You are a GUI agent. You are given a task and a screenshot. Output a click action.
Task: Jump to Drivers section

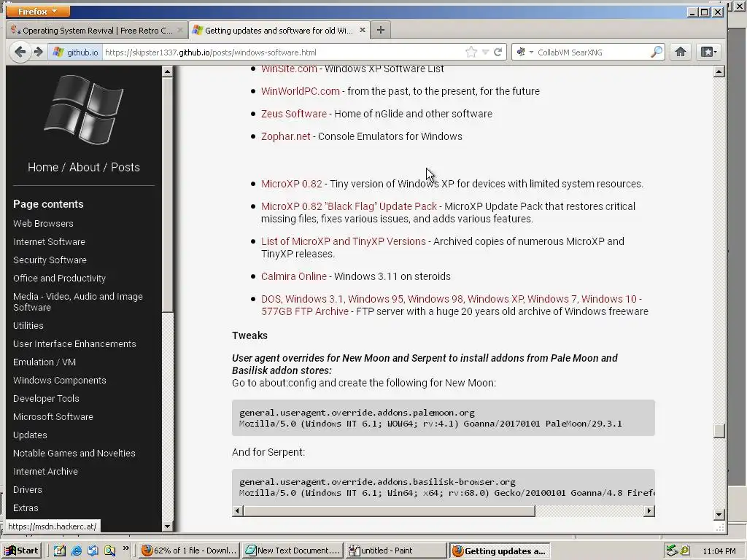[x=27, y=489]
